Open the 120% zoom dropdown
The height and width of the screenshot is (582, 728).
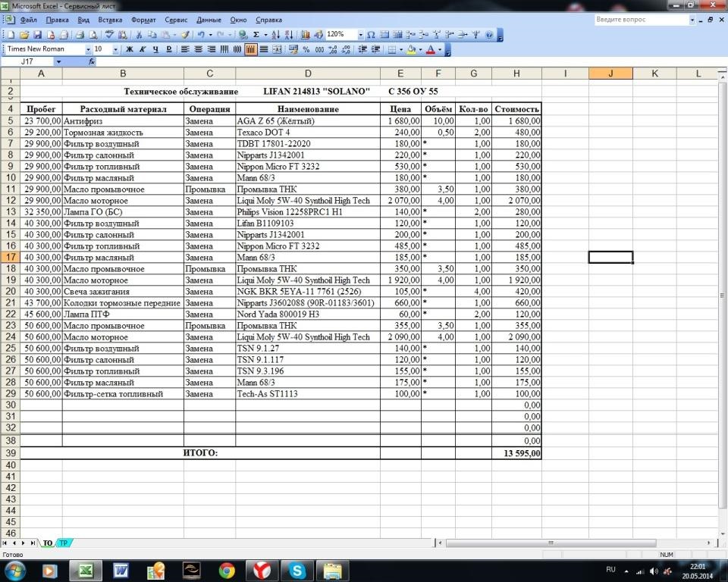[x=360, y=35]
